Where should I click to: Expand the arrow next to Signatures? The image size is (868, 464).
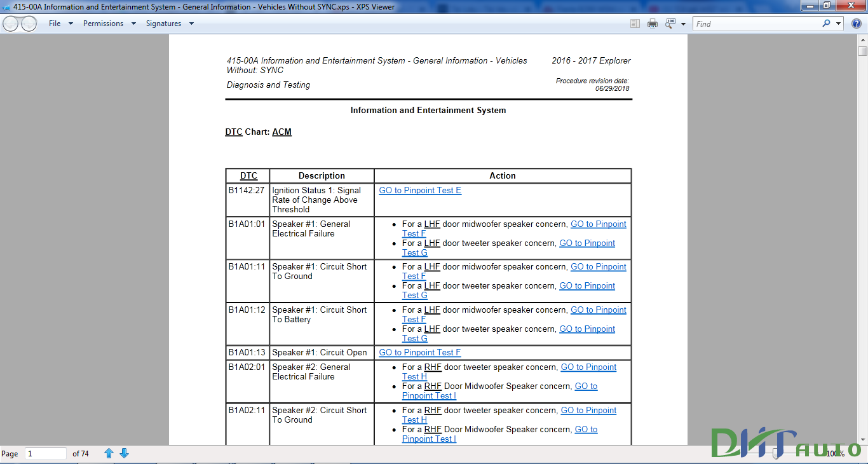[x=191, y=24]
